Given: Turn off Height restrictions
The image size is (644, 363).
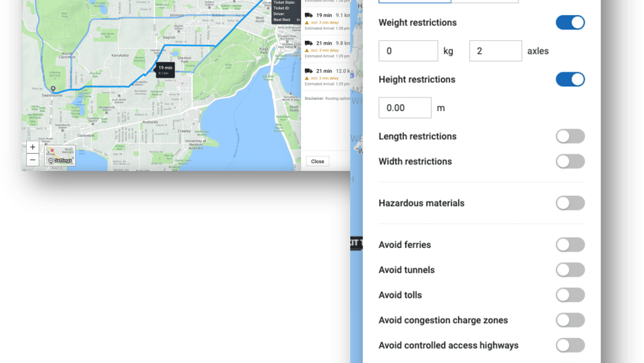Looking at the screenshot, I should click(570, 80).
